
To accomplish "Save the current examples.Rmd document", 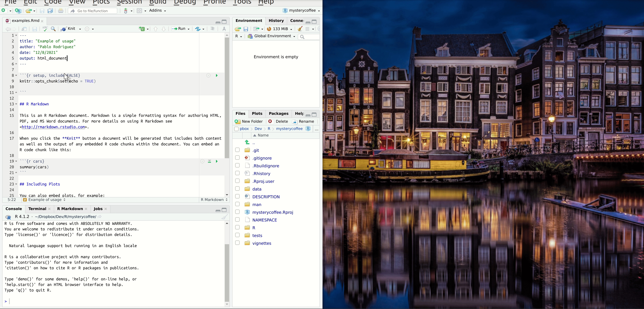I will tap(35, 29).
